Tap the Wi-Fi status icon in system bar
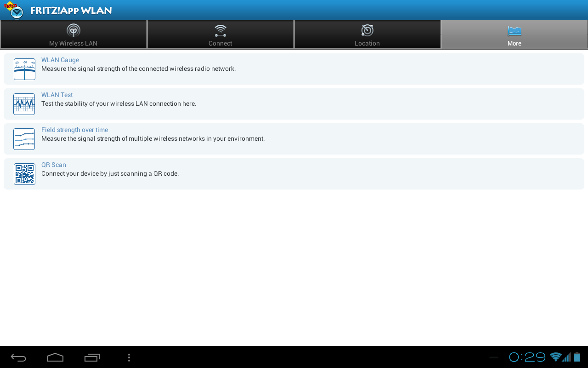588x368 pixels. click(x=556, y=357)
